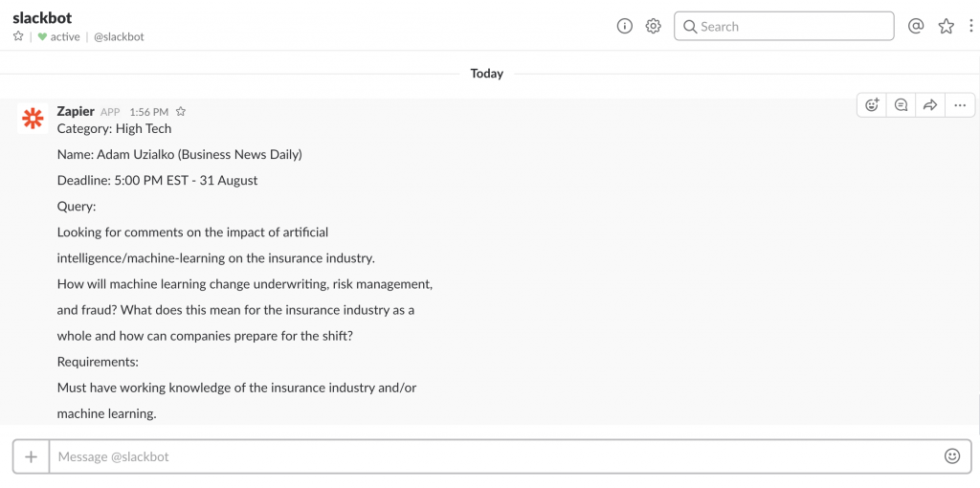980x488 pixels.
Task: Open the three-dot more menu in header
Action: 971,27
